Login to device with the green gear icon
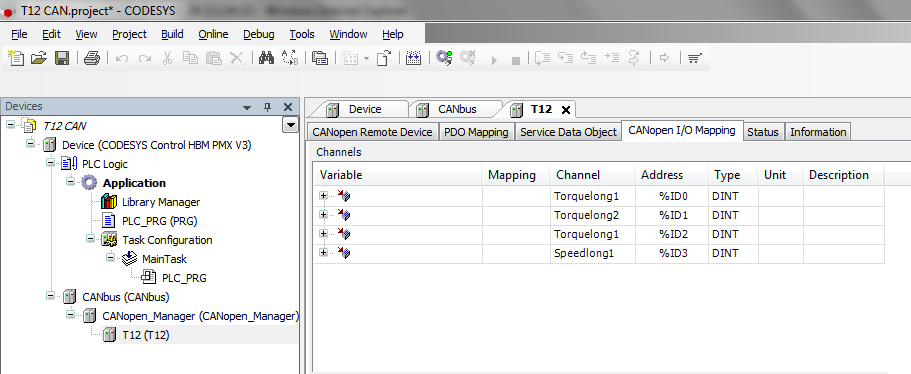Image resolution: width=911 pixels, height=374 pixels. [444, 58]
